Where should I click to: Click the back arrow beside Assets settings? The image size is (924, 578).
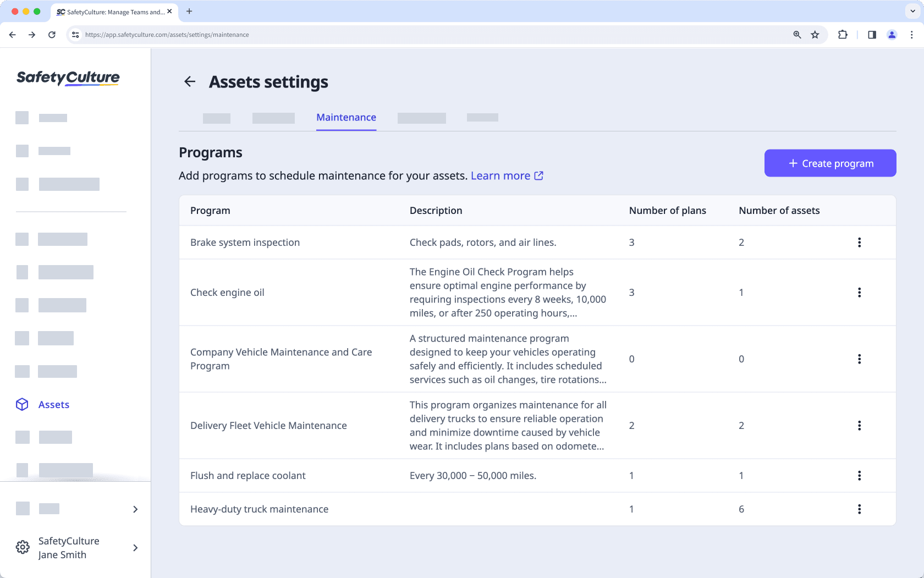click(x=190, y=81)
